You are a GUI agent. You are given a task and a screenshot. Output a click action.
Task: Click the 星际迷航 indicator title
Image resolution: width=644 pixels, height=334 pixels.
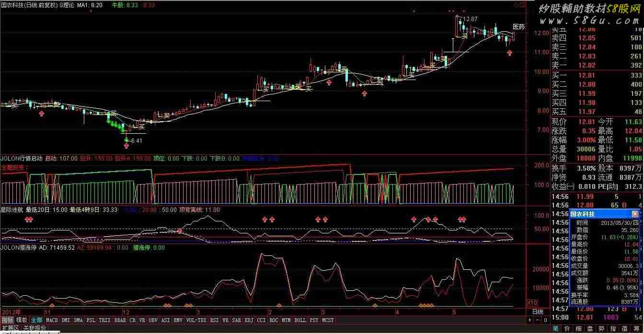[12, 209]
